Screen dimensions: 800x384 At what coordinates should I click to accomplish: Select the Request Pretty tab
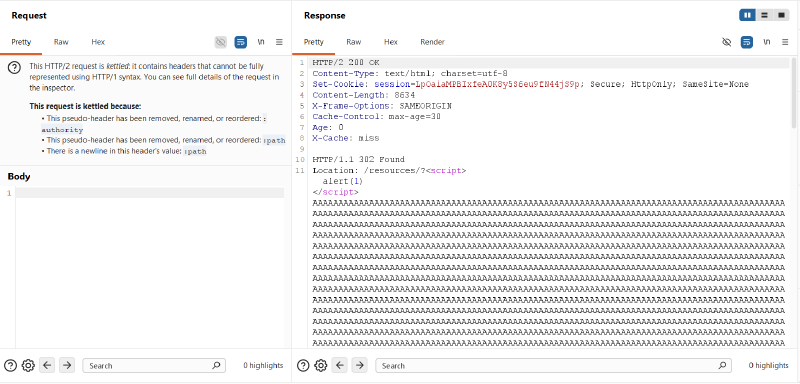pos(21,42)
